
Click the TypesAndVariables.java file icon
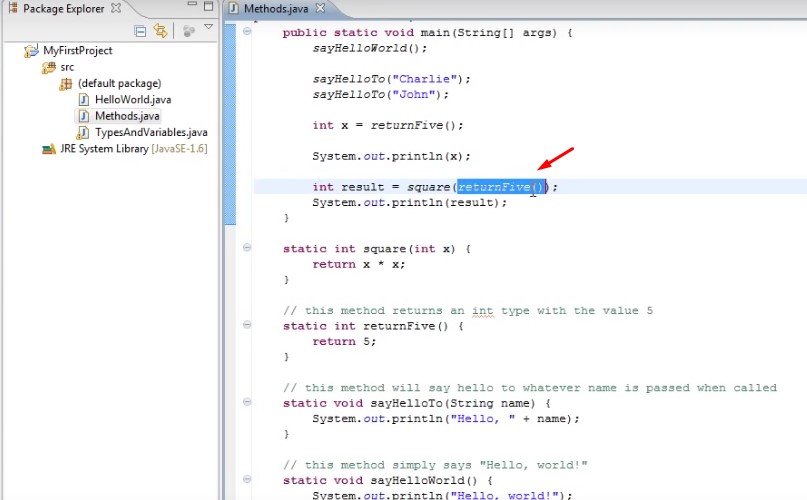[x=85, y=133]
